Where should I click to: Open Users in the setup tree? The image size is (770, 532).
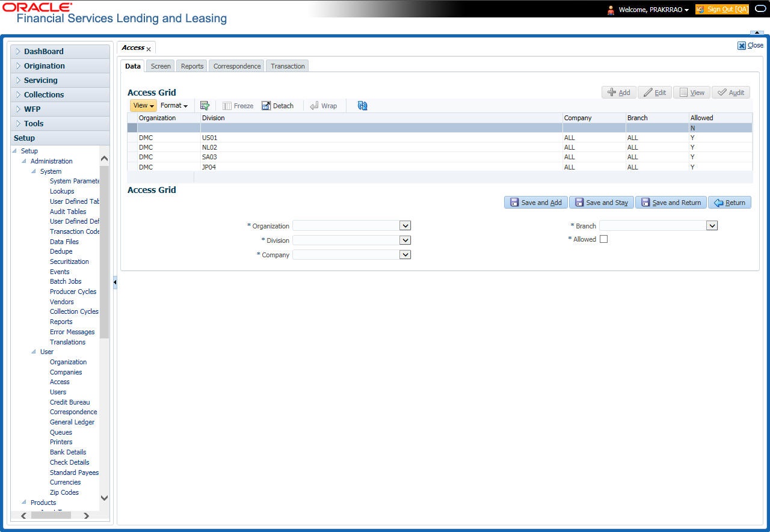coord(58,392)
